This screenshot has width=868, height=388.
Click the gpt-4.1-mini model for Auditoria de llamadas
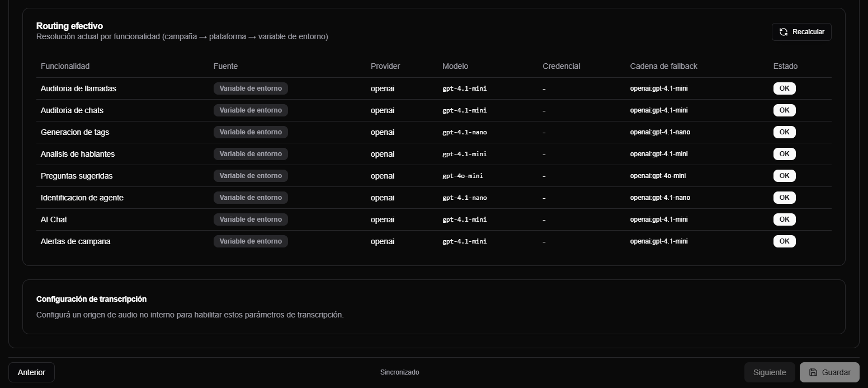[x=465, y=88]
